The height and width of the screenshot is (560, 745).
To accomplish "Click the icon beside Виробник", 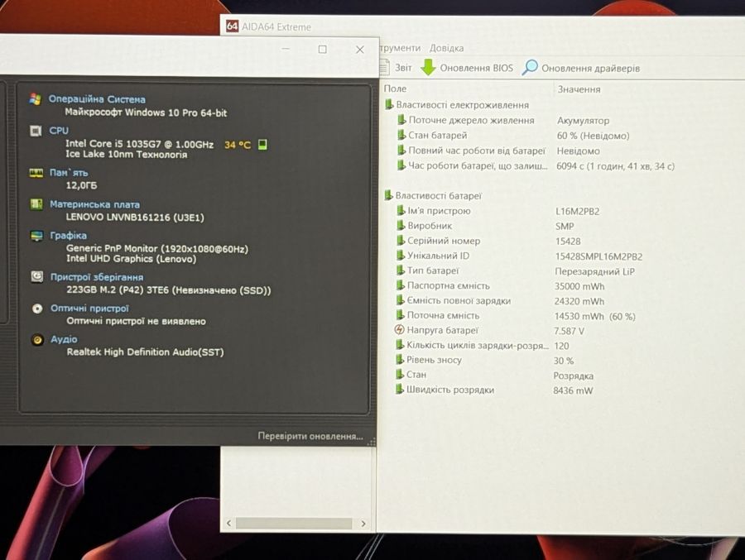I will 401,226.
